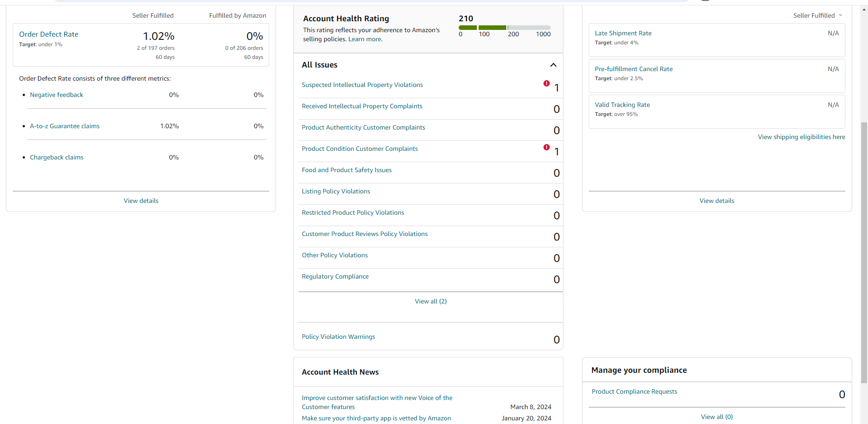Click the page vertical scrollbar
Image resolution: width=868 pixels, height=424 pixels.
coord(864,254)
